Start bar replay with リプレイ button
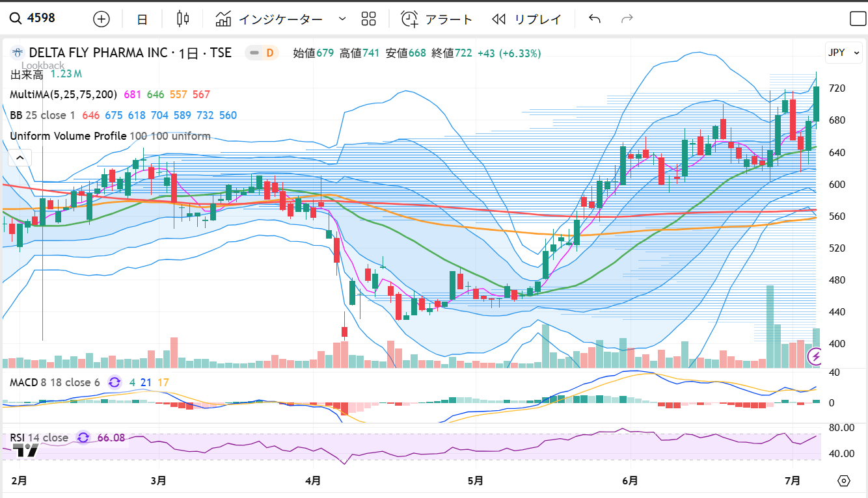 click(526, 19)
